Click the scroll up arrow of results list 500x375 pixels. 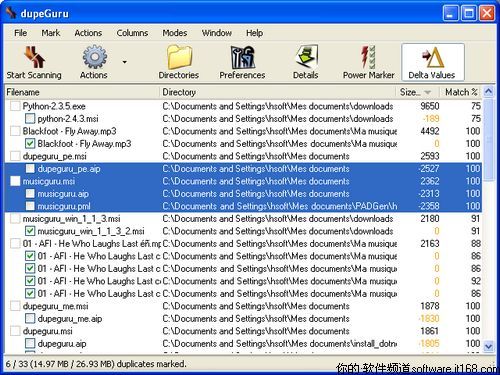pyautogui.click(x=488, y=92)
